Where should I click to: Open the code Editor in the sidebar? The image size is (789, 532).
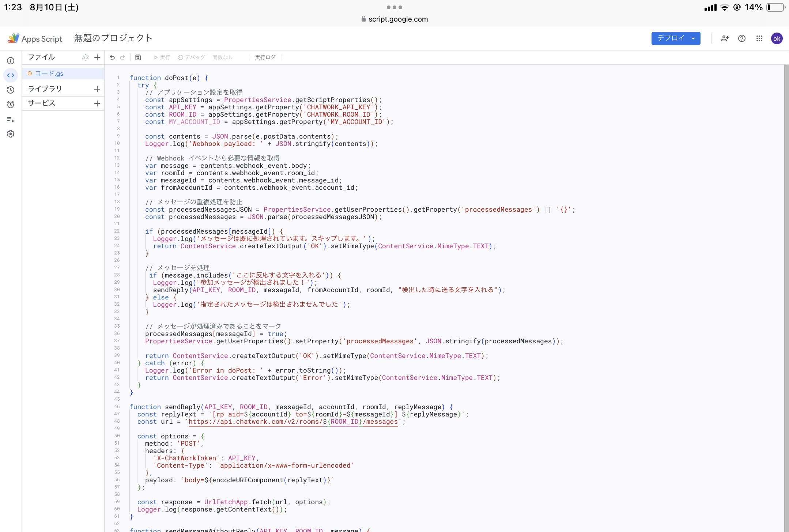coord(11,75)
